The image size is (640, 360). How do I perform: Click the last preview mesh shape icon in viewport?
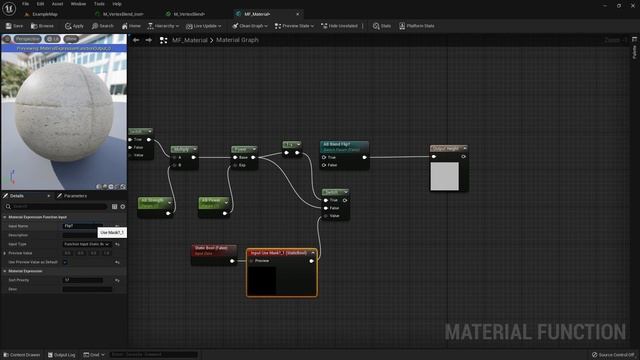click(123, 187)
